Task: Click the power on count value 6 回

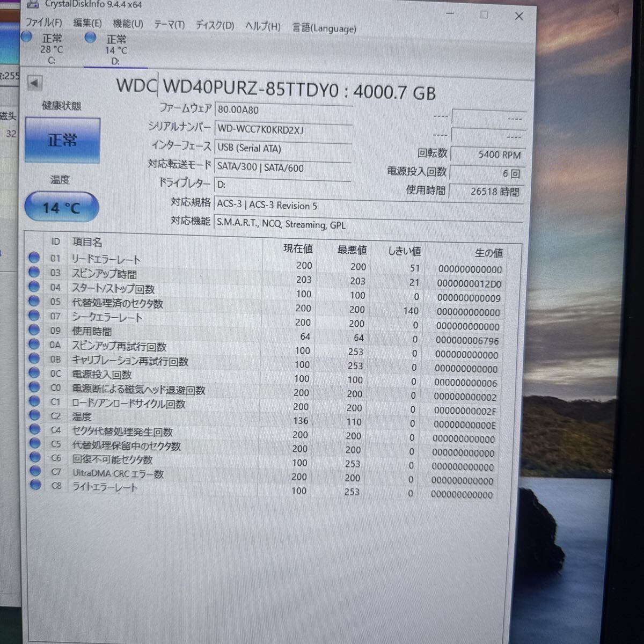Action: (x=486, y=173)
